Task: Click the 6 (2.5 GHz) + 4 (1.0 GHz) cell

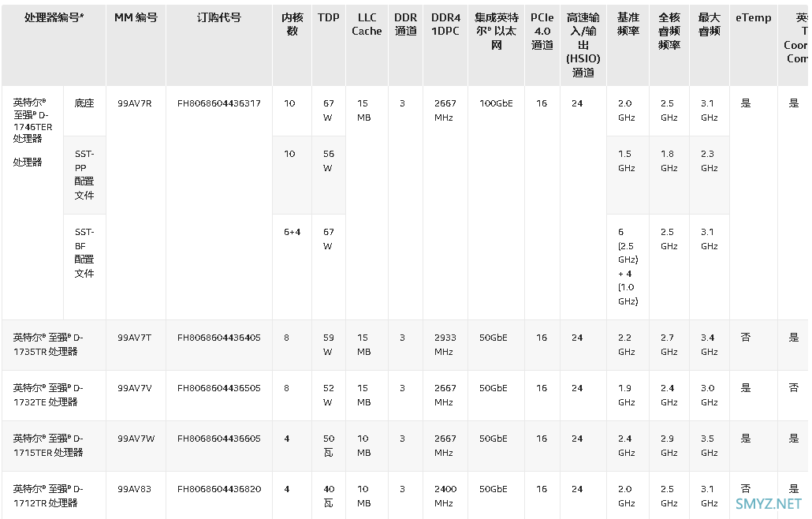Action: click(x=628, y=267)
